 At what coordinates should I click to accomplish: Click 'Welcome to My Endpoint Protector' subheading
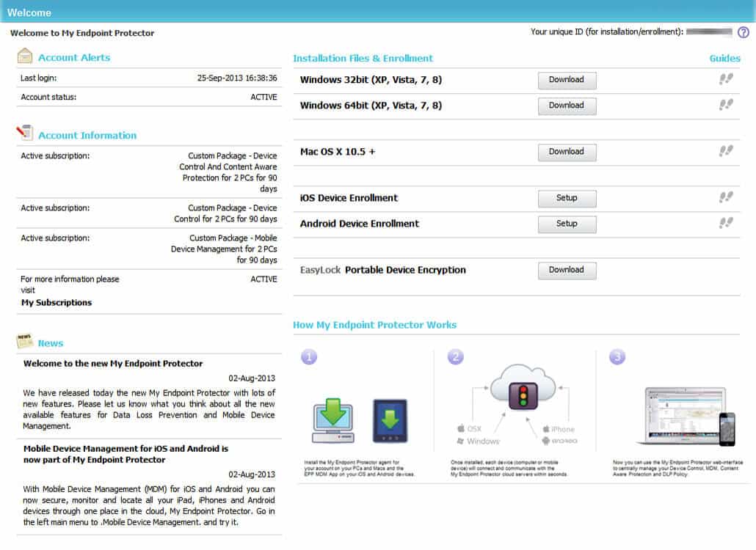82,33
